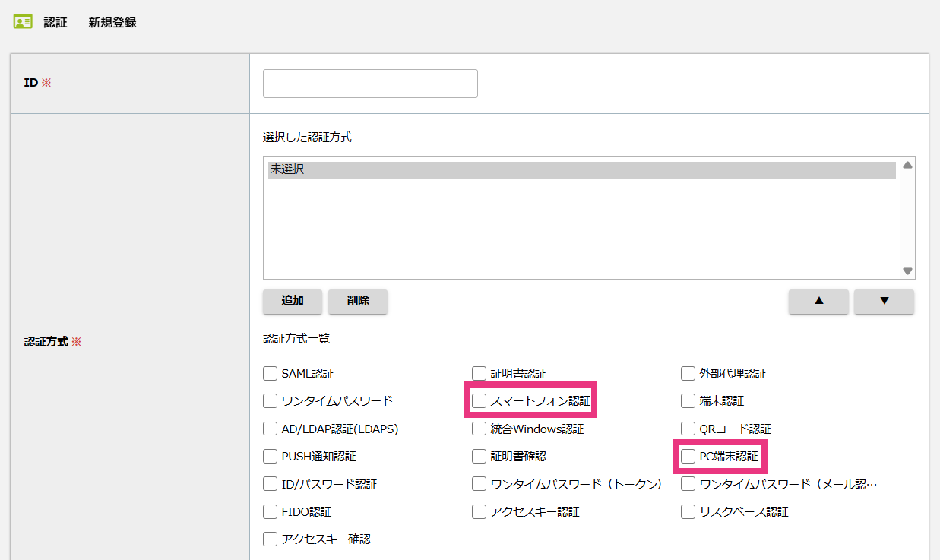The width and height of the screenshot is (940, 560).
Task: Tick ワンタイムパスワード(トークン) checkbox
Action: pyautogui.click(x=479, y=484)
